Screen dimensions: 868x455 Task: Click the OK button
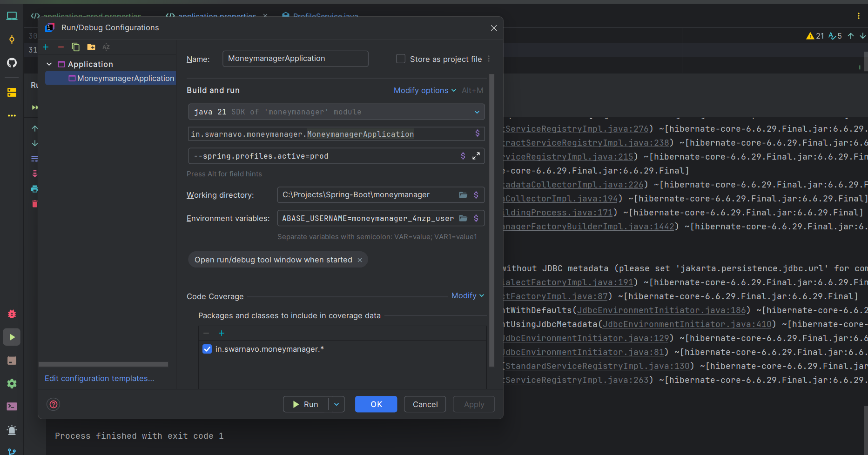coord(376,404)
